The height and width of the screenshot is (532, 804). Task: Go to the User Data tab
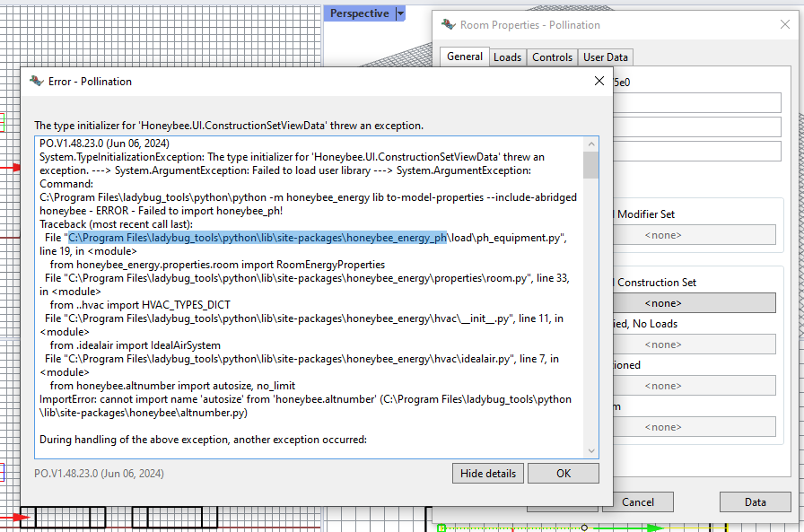[606, 57]
